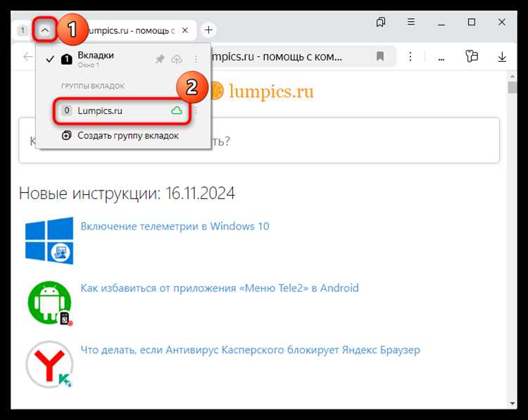Select the Вкладки Окно 1 group
This screenshot has width=528, height=420.
pyautogui.click(x=124, y=59)
